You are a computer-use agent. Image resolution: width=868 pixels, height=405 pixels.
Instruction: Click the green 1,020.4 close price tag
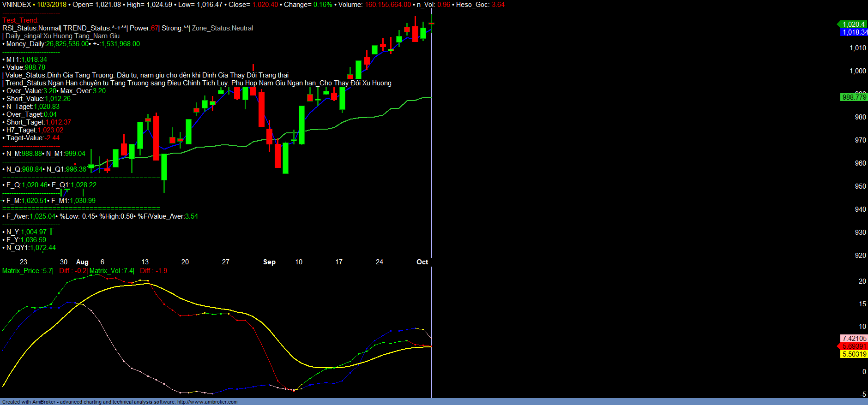[x=853, y=24]
